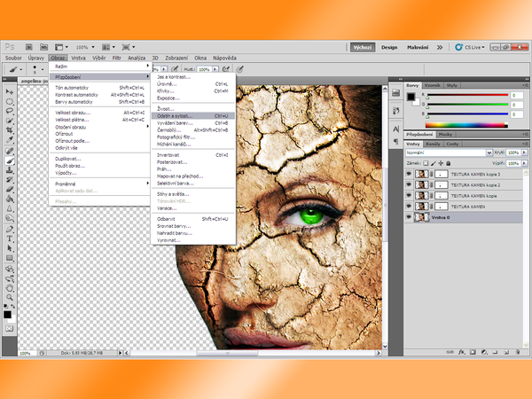The height and width of the screenshot is (399, 532).
Task: Hide the TEXTURA KAMEN kopie 3 layer
Action: click(409, 175)
